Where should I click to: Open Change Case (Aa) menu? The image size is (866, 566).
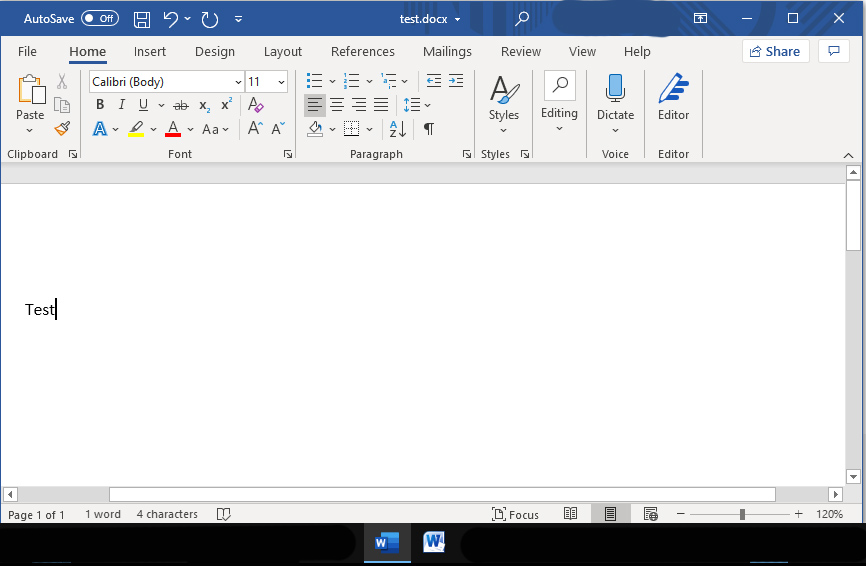coord(215,130)
